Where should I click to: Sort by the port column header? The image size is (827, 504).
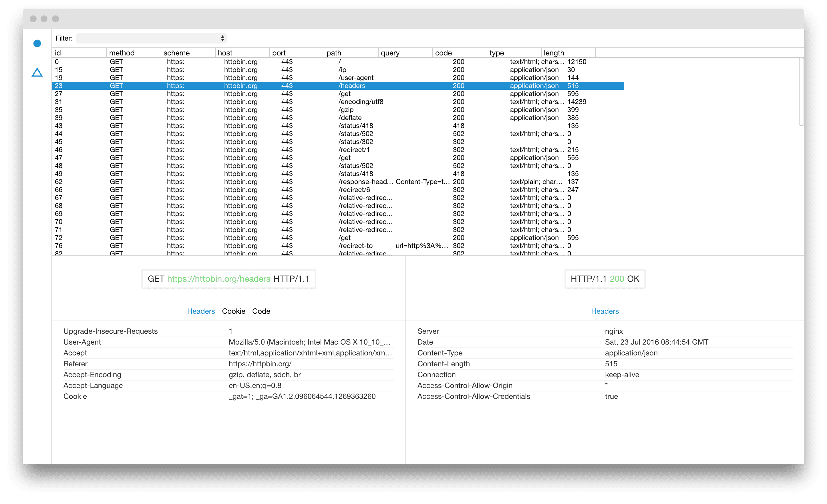tap(297, 53)
